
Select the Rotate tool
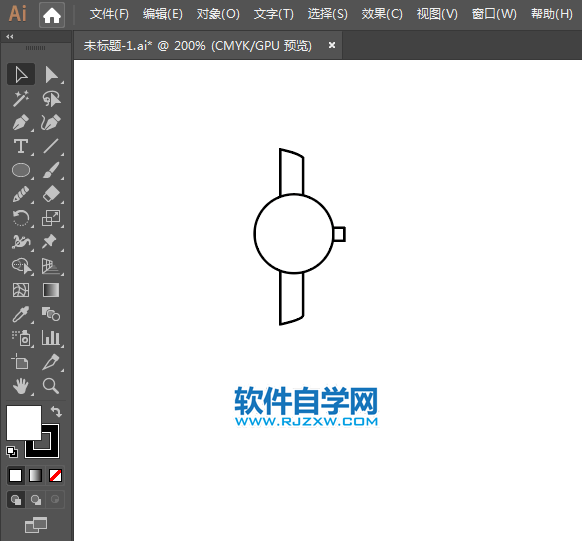[21, 218]
